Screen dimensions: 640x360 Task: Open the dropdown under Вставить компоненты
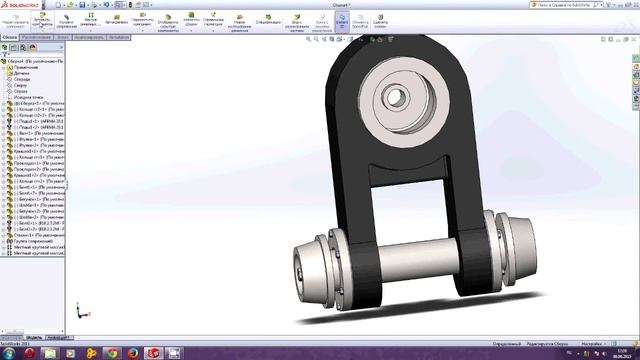[42, 30]
